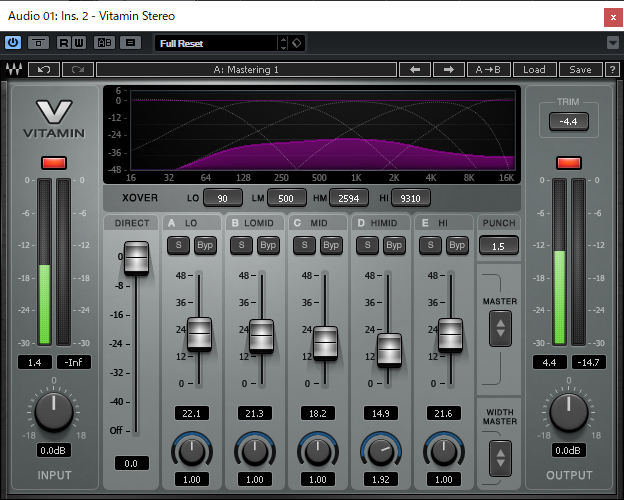The width and height of the screenshot is (624, 500).
Task: Click the LO crossover 90 field
Action: coord(223,198)
